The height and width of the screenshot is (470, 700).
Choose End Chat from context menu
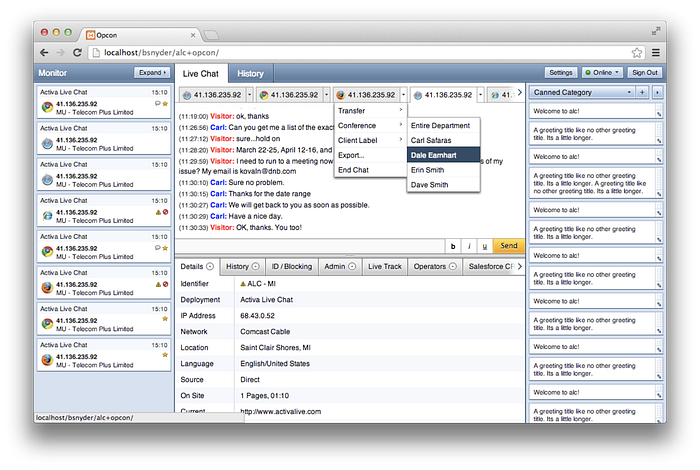[x=353, y=170]
